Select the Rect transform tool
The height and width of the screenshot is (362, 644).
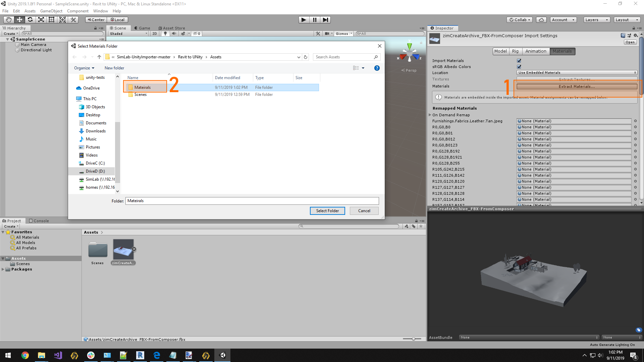(52, 20)
